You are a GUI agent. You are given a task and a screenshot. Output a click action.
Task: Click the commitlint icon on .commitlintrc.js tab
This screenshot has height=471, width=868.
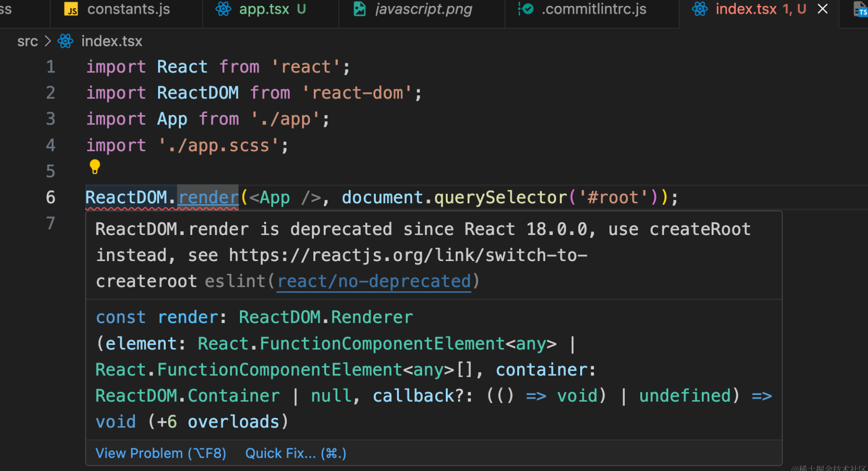[526, 9]
